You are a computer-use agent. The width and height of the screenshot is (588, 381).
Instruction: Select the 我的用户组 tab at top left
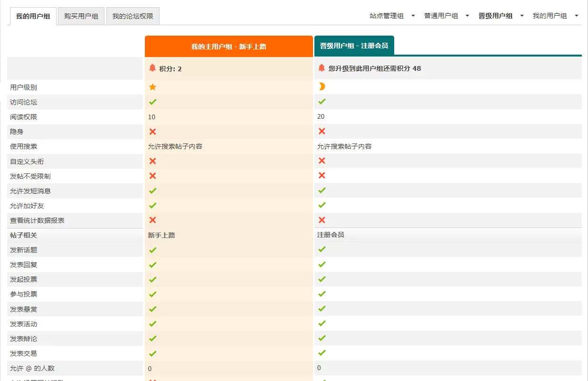[33, 16]
